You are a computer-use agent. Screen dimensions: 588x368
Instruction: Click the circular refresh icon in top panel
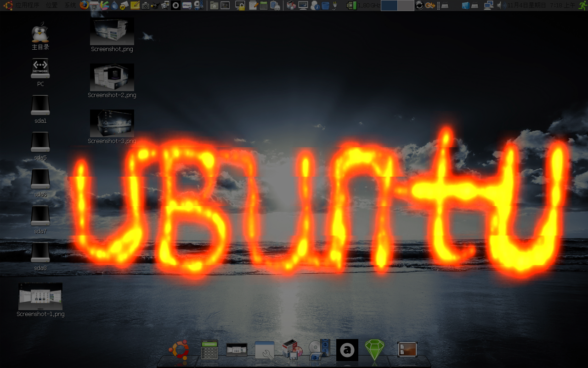pyautogui.click(x=419, y=6)
